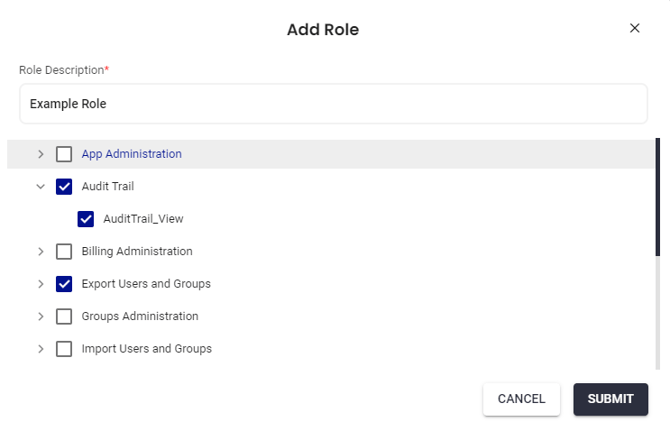Image resolution: width=670 pixels, height=431 pixels.
Task: Expand Export Users and Groups node
Action: click(41, 284)
